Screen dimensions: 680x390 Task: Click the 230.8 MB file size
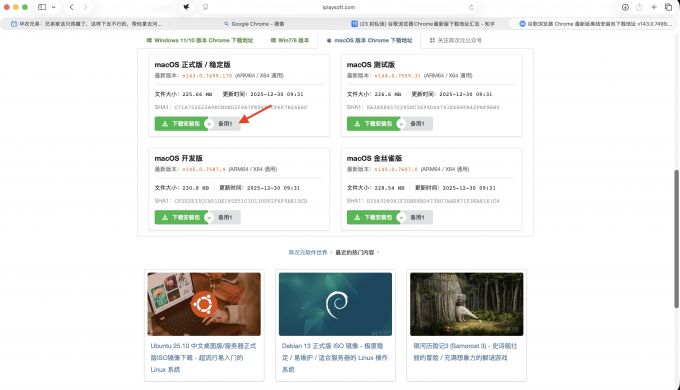(x=196, y=188)
